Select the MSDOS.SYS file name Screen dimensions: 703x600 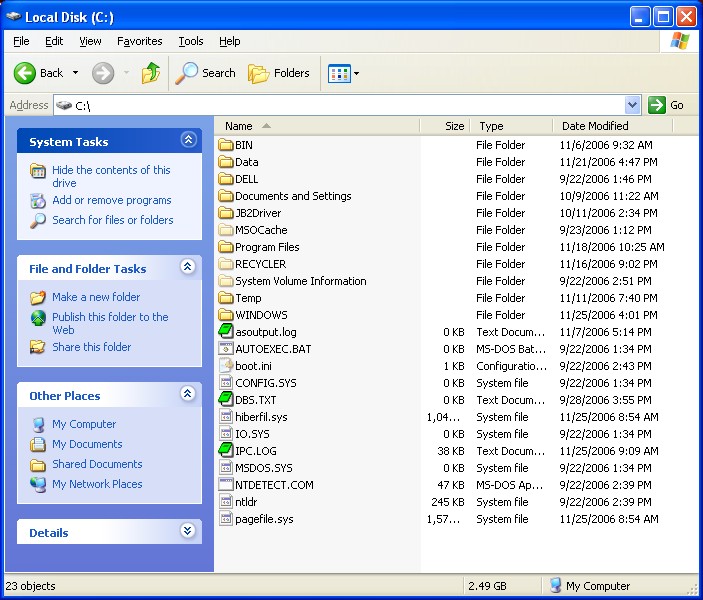[x=264, y=468]
